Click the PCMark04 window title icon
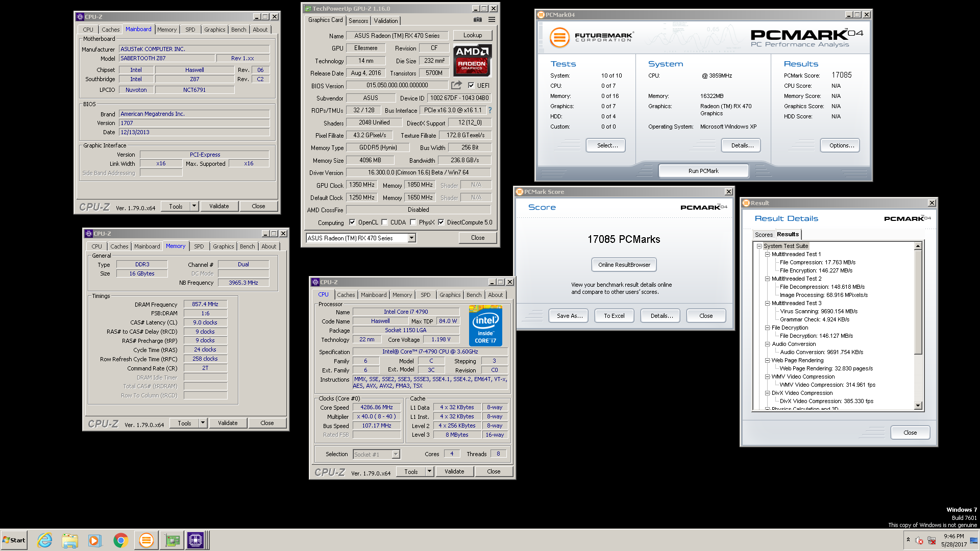The image size is (980, 551). pyautogui.click(x=541, y=15)
